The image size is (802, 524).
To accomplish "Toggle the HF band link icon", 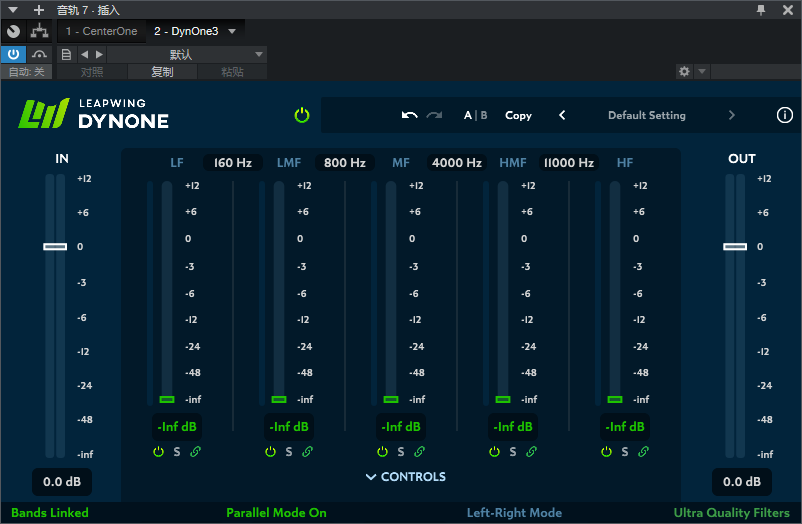I will (643, 451).
